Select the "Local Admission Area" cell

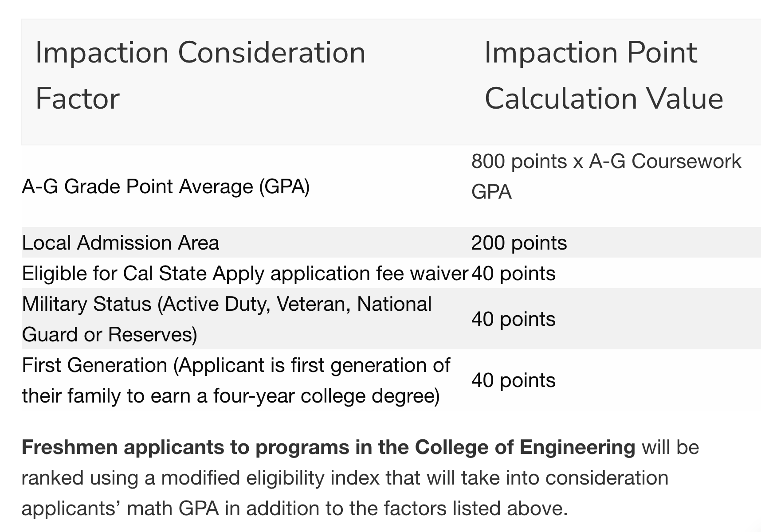coord(120,243)
